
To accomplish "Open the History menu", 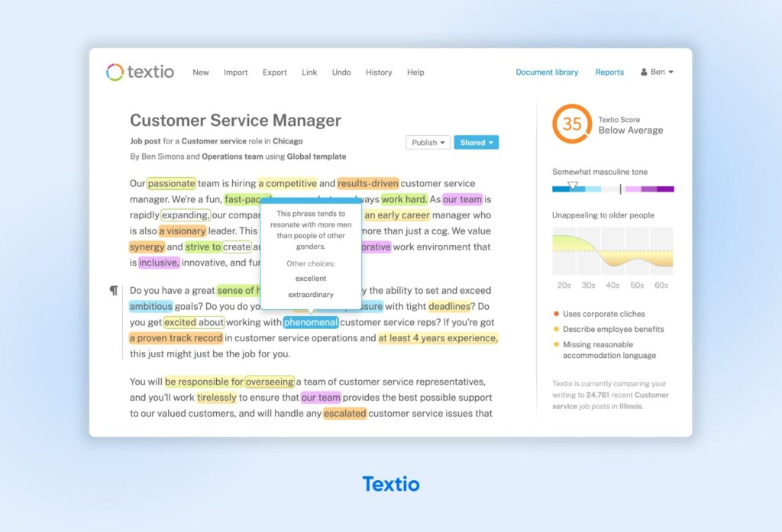I will point(379,73).
